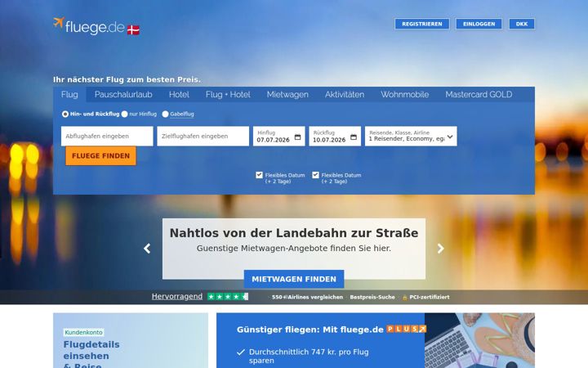The width and height of the screenshot is (588, 368).
Task: Click the REGISTRIEREN button
Action: [422, 24]
